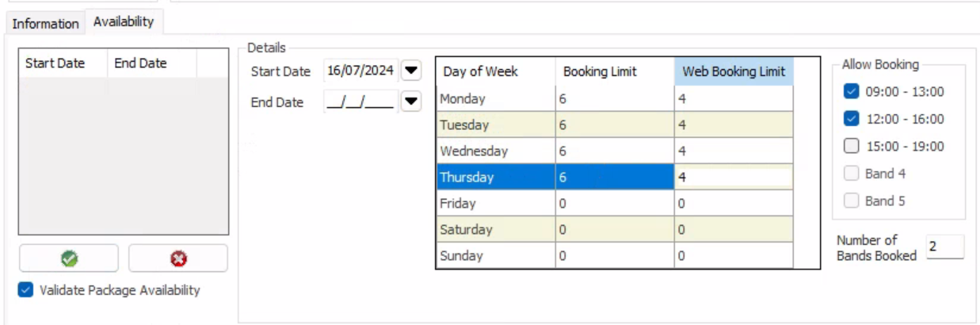
Task: Click Monday's Booking Limit cell
Action: coord(615,99)
